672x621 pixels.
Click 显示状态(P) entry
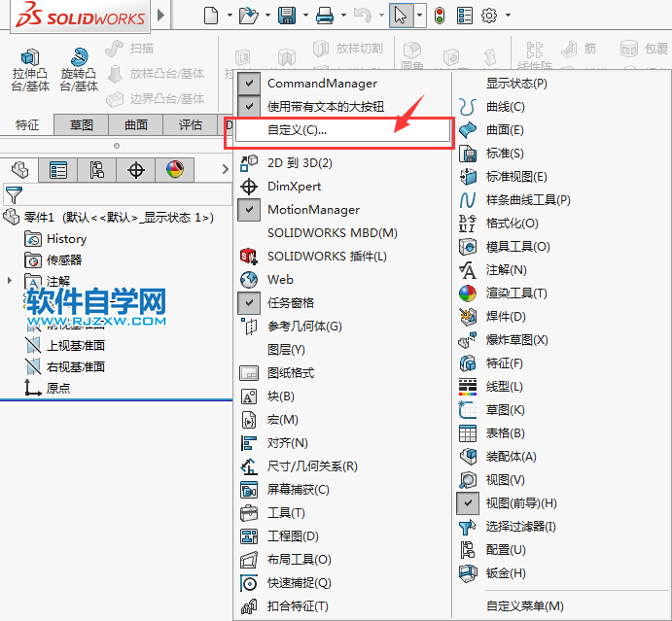[516, 84]
